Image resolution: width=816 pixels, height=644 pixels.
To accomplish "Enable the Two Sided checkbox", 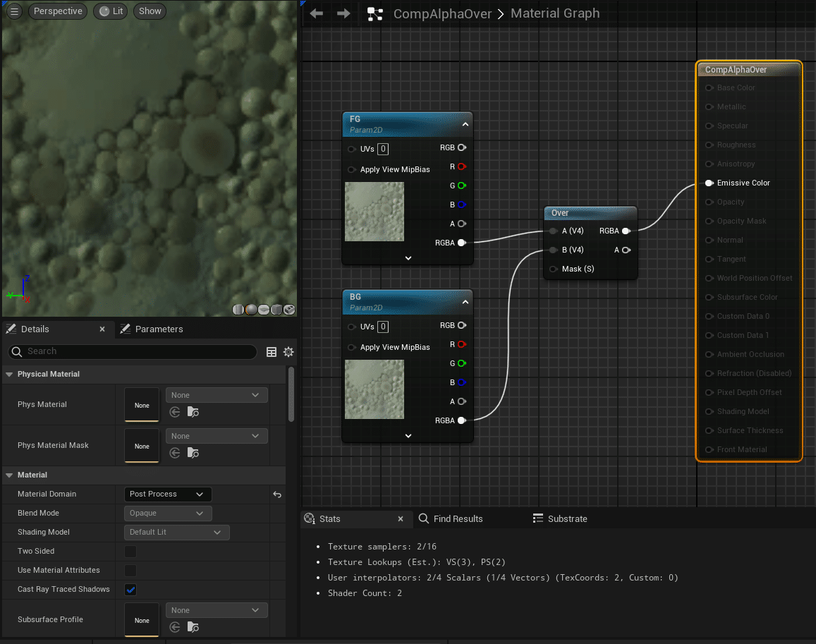I will click(x=130, y=552).
